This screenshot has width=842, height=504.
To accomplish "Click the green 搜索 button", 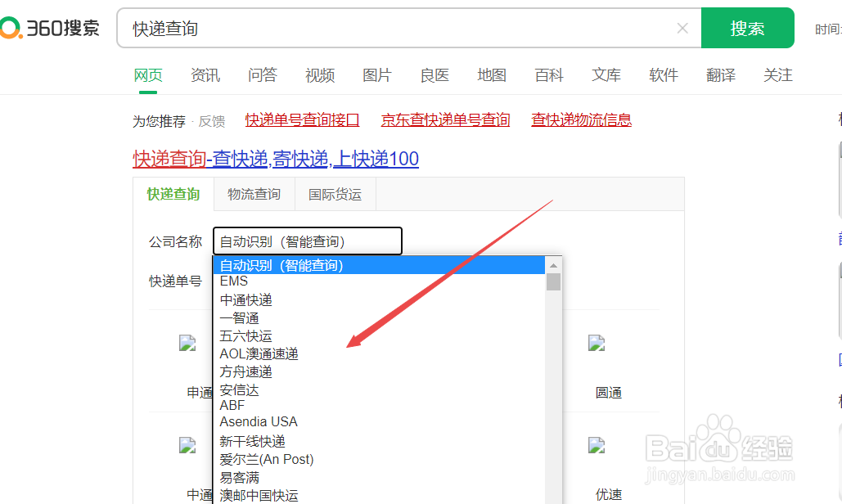I will tap(748, 28).
